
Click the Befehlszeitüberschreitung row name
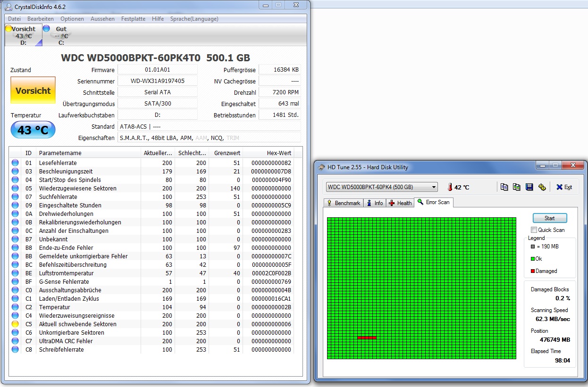72,264
